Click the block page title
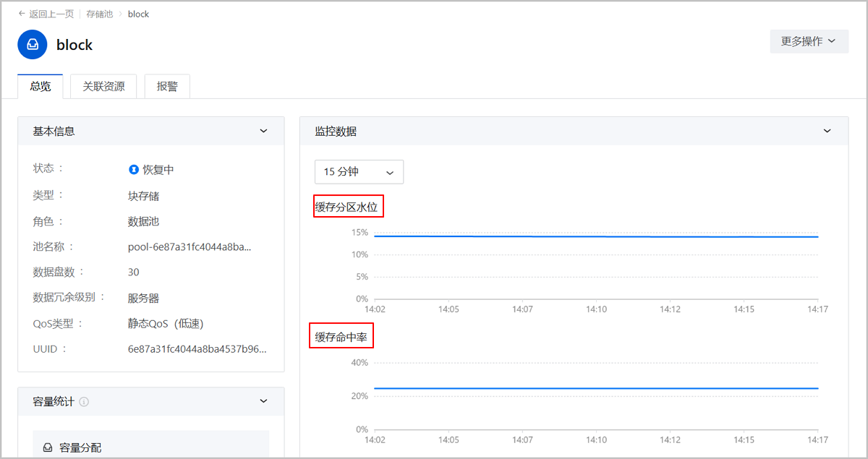 tap(75, 45)
